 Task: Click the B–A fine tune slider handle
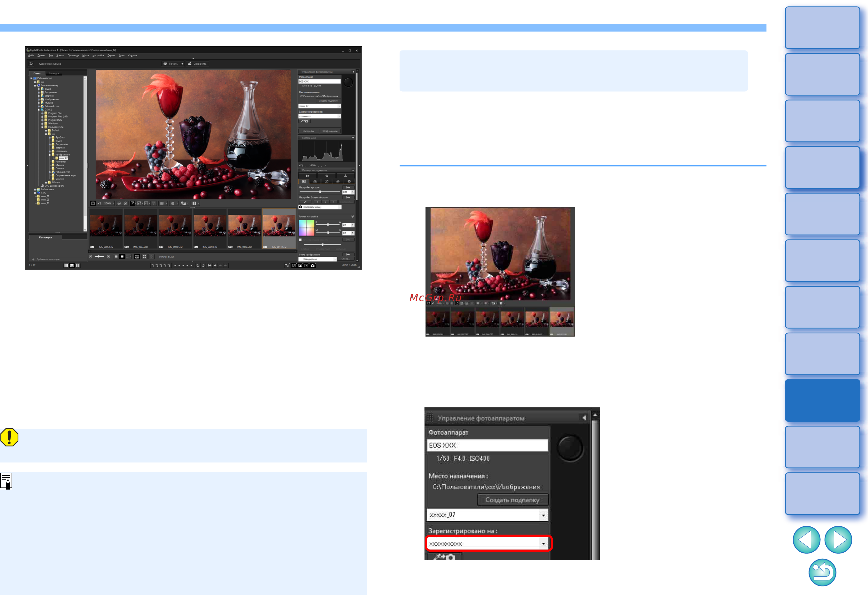pyautogui.click(x=328, y=225)
